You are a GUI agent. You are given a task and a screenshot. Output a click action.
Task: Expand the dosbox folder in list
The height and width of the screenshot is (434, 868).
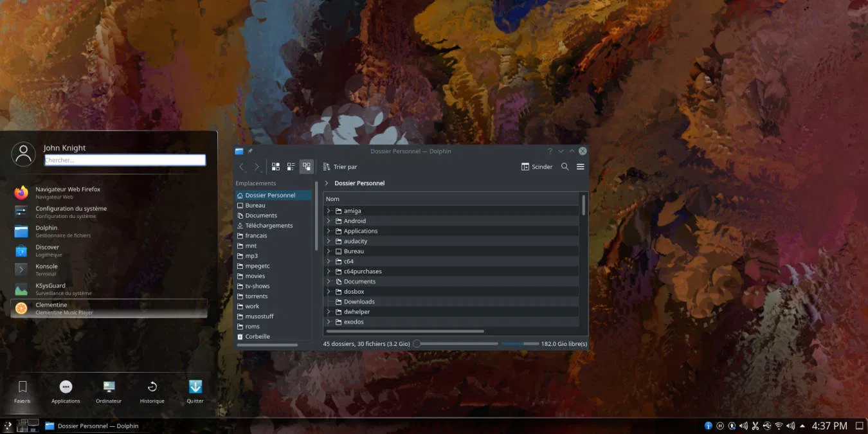[x=329, y=291]
